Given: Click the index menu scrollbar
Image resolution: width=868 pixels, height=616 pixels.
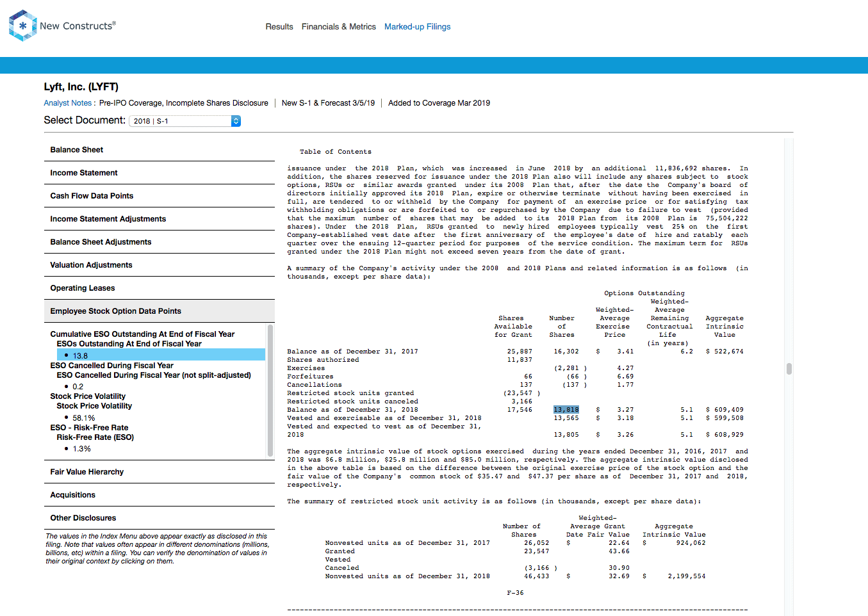Looking at the screenshot, I should pos(270,391).
